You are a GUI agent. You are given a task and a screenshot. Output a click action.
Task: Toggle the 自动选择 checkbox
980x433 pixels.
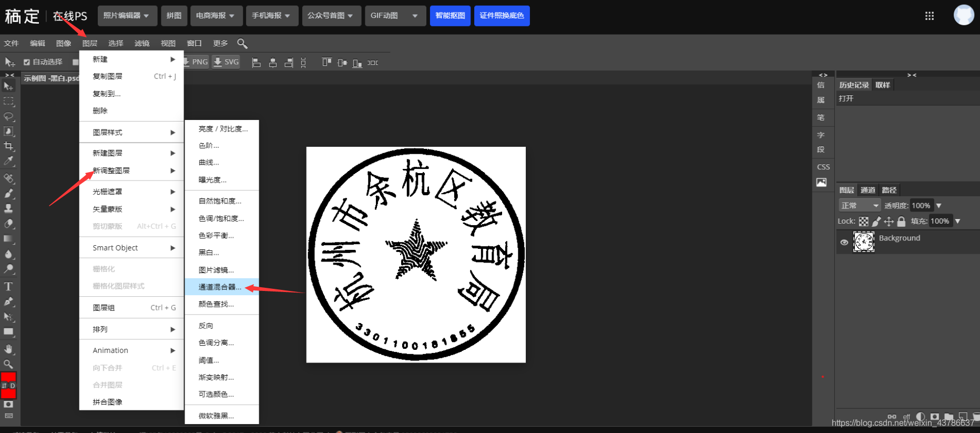(x=27, y=62)
